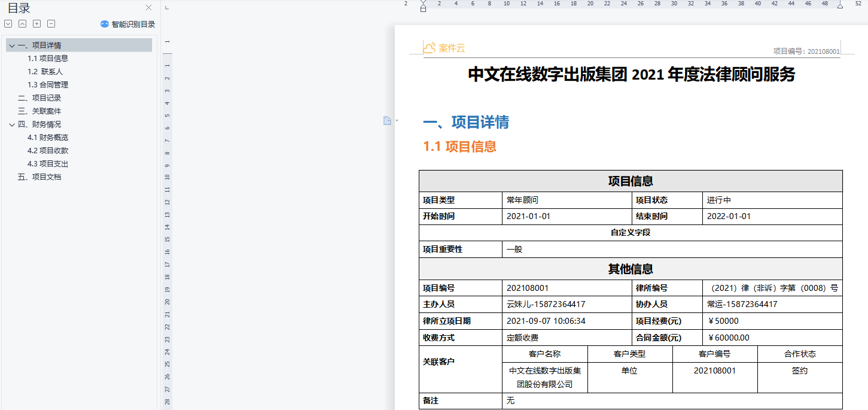Navigate to 4.2 项目收款 section
The width and height of the screenshot is (868, 410).
[48, 151]
